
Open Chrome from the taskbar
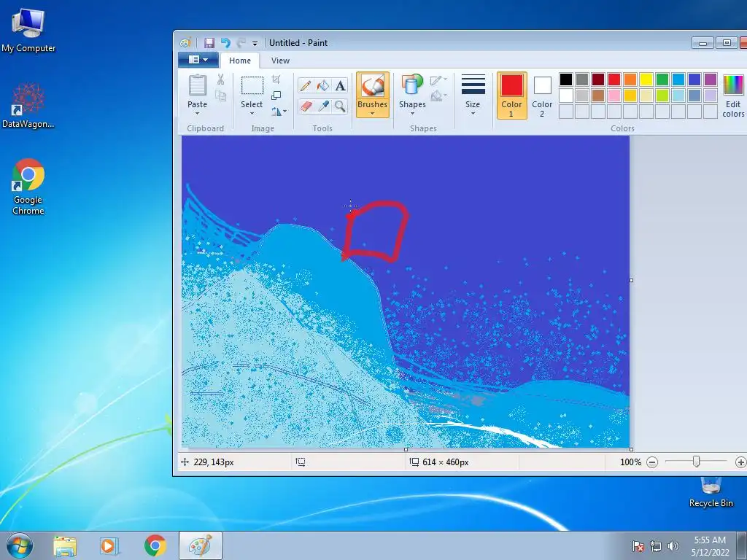(x=155, y=545)
